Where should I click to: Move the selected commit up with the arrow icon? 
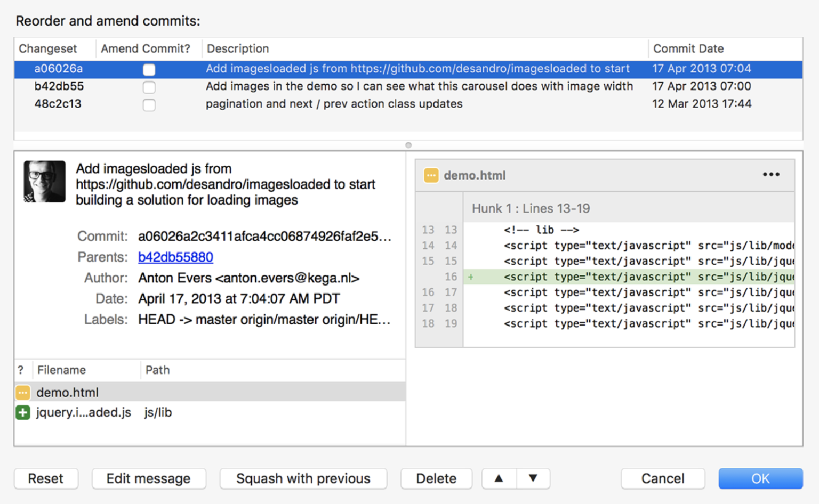pos(499,478)
